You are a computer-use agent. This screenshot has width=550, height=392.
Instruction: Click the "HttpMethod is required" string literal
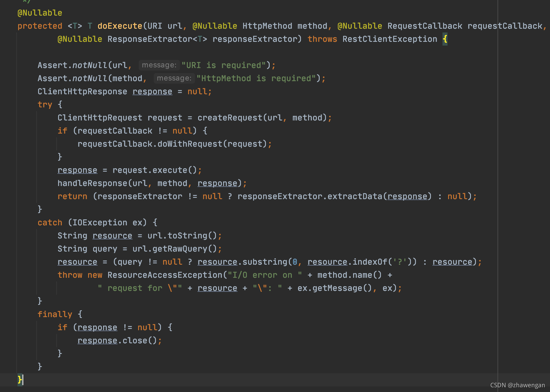click(256, 78)
